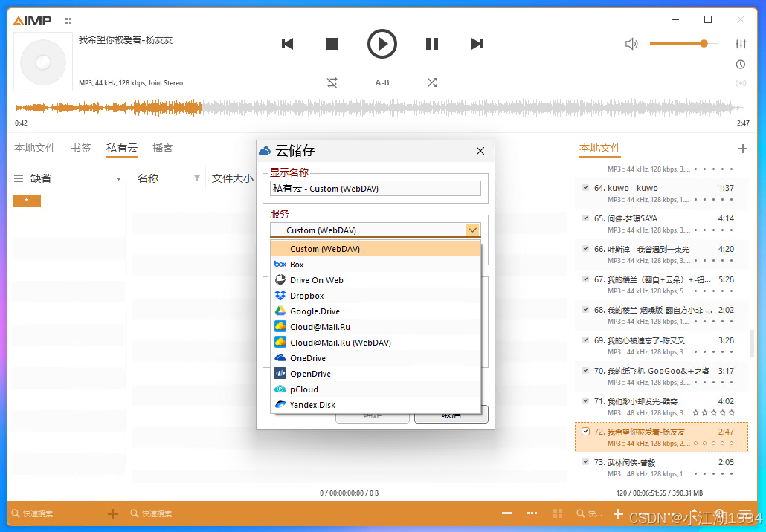Choose Cloud@Mail.Ru service
This screenshot has width=766, height=532.
[375, 327]
